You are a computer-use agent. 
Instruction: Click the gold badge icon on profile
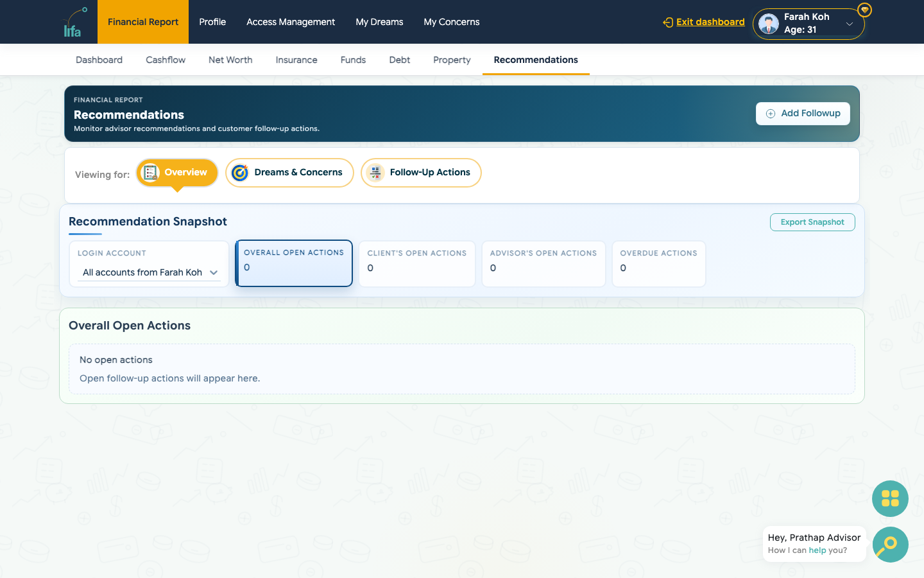point(865,10)
